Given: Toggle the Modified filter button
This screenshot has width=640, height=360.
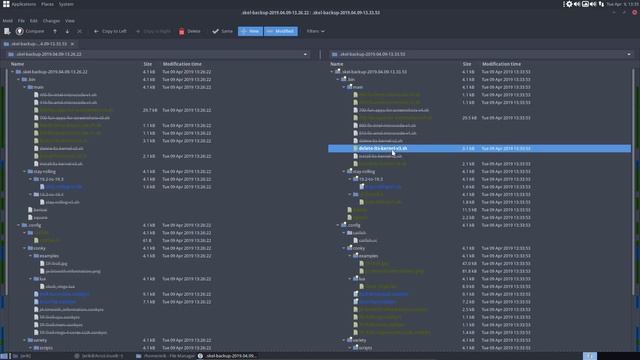Looking at the screenshot, I should coord(280,31).
